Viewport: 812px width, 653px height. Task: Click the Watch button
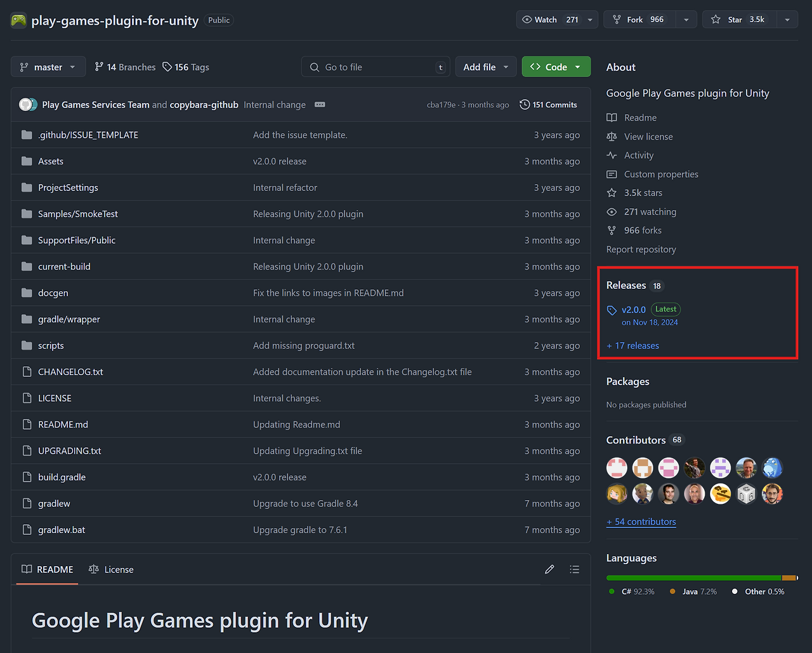550,20
